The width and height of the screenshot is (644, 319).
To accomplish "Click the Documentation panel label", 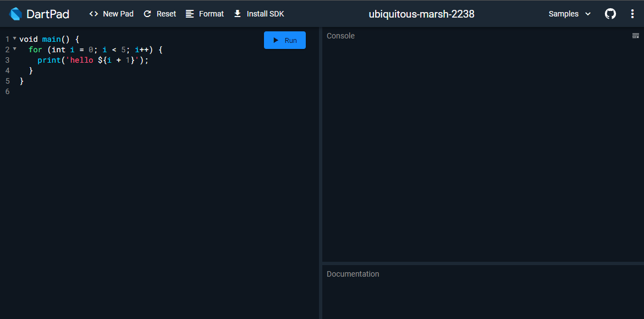I will [x=353, y=274].
